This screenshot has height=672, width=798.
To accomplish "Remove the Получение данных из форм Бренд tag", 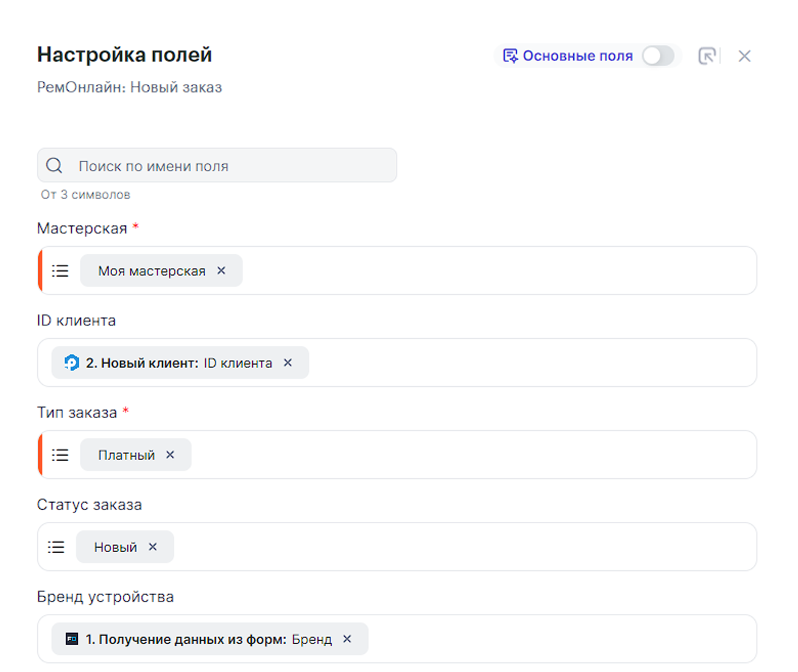I will [x=347, y=638].
